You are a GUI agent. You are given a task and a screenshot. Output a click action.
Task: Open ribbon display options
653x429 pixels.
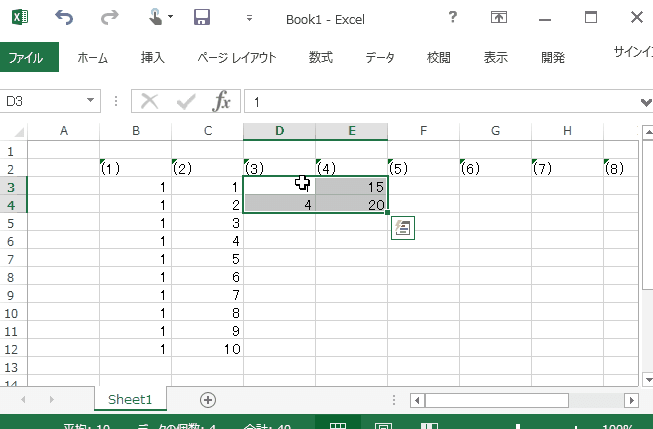click(x=498, y=17)
